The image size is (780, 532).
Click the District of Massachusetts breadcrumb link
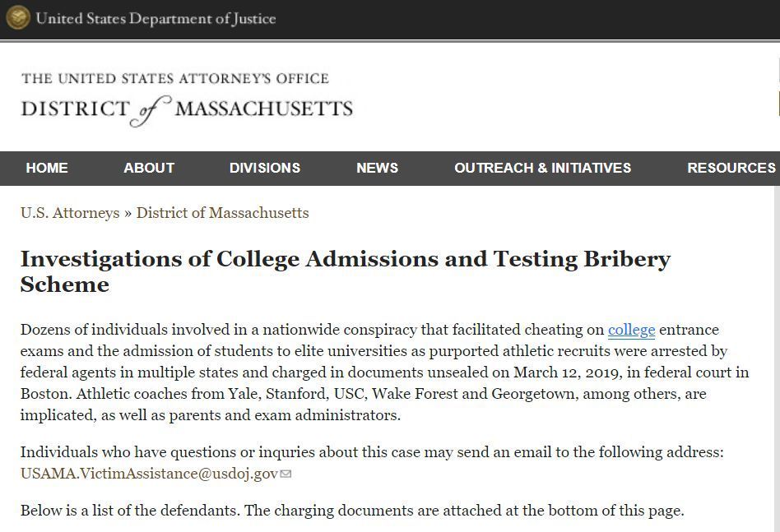pyautogui.click(x=222, y=213)
